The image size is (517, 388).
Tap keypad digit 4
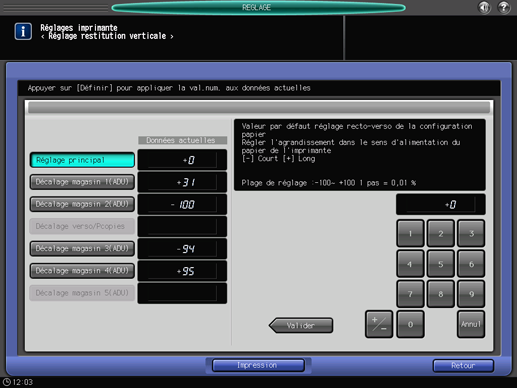pos(410,264)
